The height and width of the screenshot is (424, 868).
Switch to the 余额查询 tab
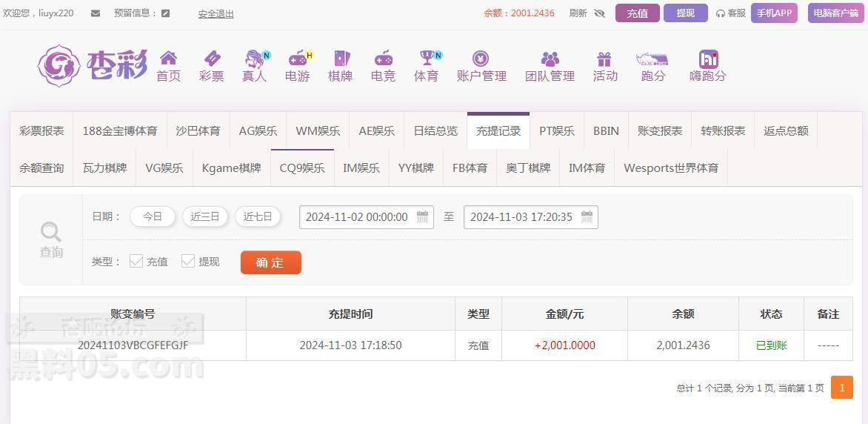point(41,168)
